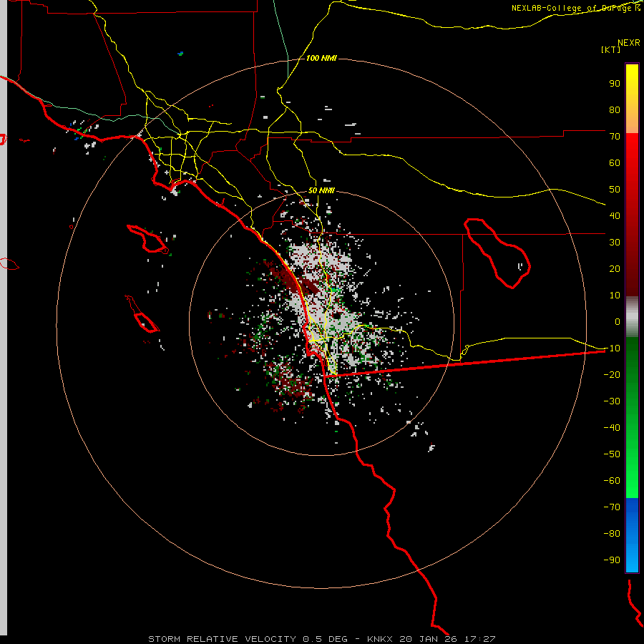Click the yellow top segment of velocity color bar

pos(632,99)
